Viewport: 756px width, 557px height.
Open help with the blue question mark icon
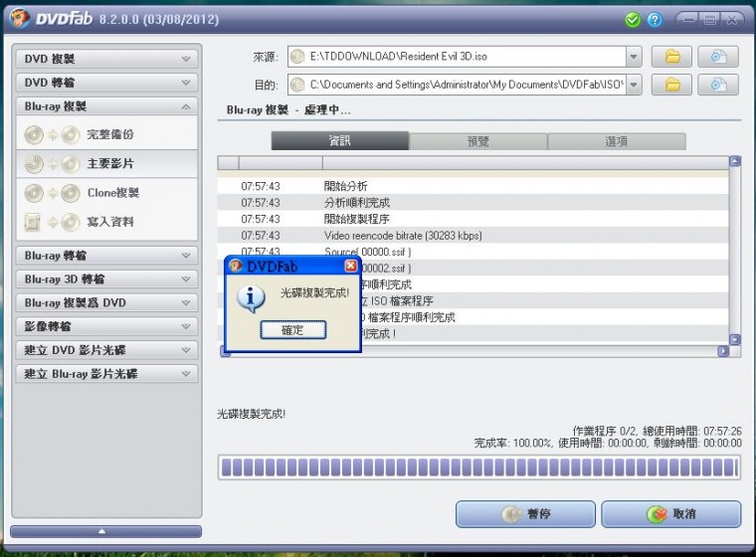coord(655,20)
